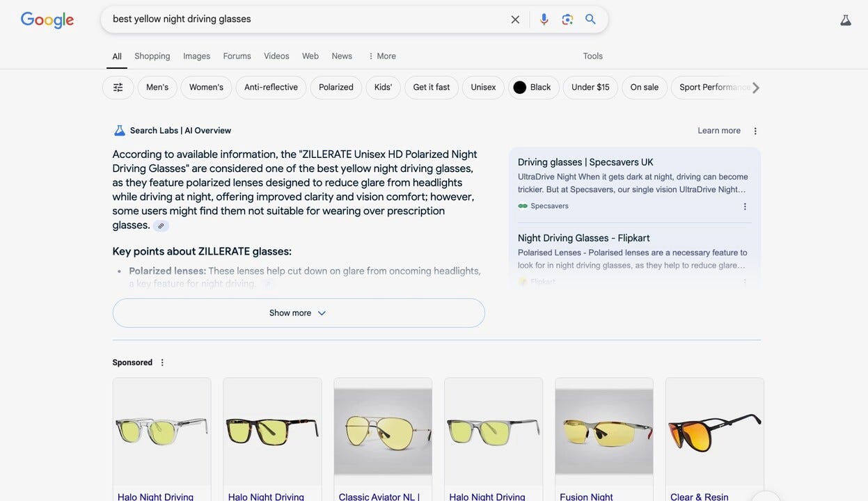Open tortoiseshell Halo Night Driving product image
The width and height of the screenshot is (868, 501).
pos(272,431)
